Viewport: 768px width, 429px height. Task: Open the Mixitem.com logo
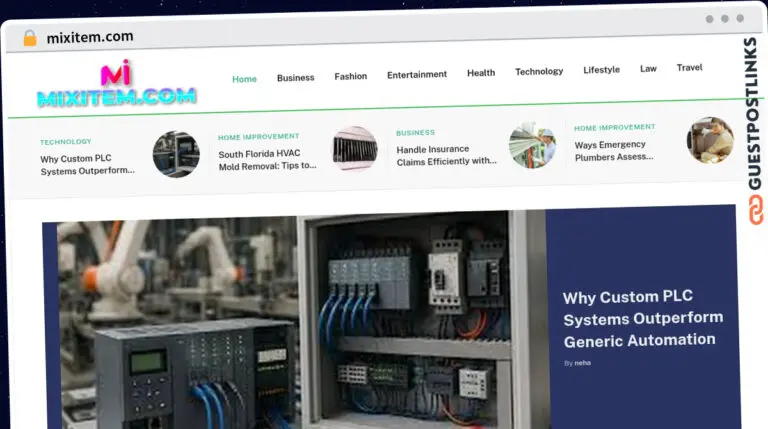click(117, 84)
